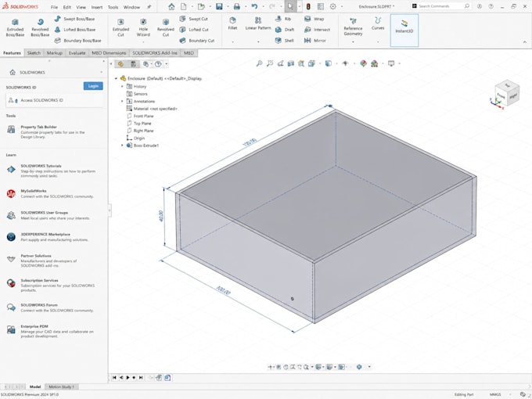This screenshot has height=399, width=532.
Task: Select the Shell tool
Action: pyautogui.click(x=285, y=41)
